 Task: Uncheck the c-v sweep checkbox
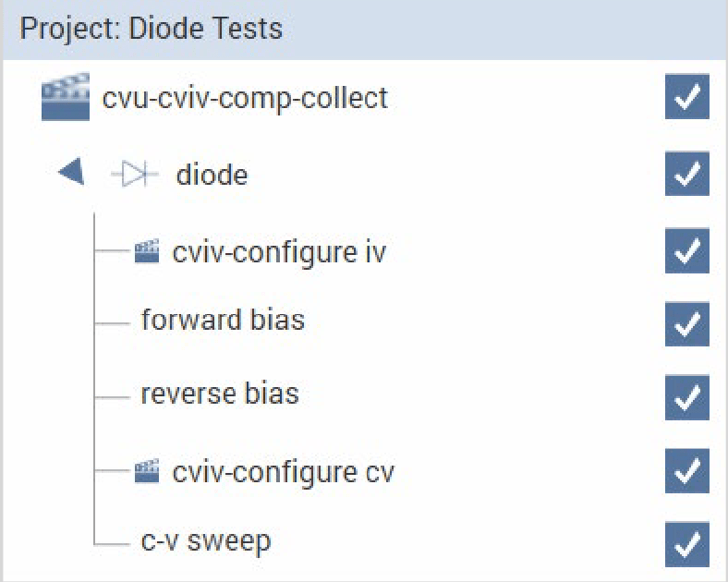[x=686, y=544]
